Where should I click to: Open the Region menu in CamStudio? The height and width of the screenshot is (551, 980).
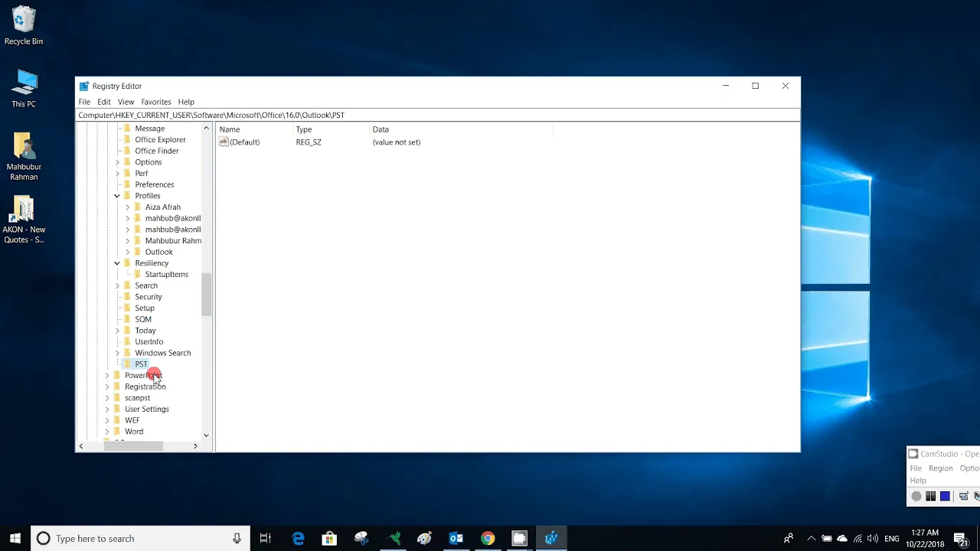pyautogui.click(x=940, y=468)
